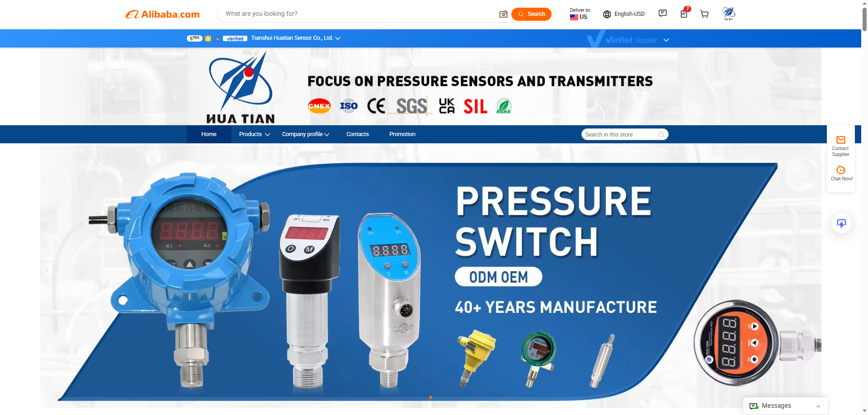Select the Contacts menu item
The height and width of the screenshot is (415, 868).
point(358,134)
